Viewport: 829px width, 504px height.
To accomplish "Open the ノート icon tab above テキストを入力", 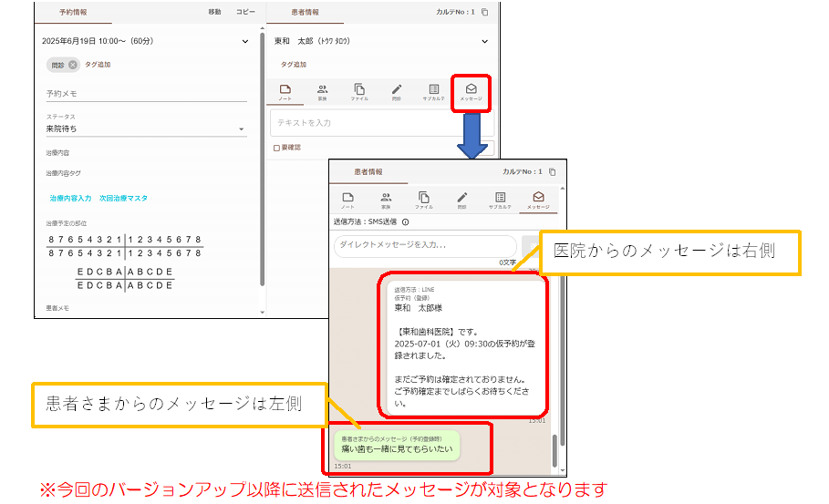I will [x=285, y=92].
